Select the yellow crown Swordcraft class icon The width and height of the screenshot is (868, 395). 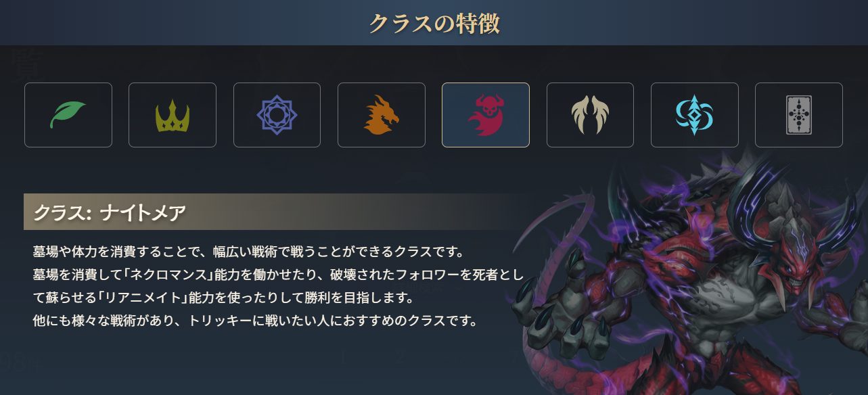click(173, 115)
